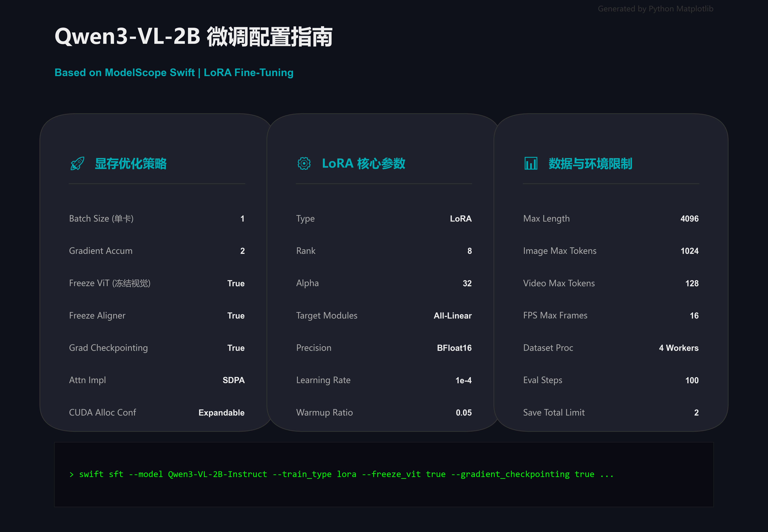Image resolution: width=768 pixels, height=532 pixels.
Task: Click the Batch Size value 1
Action: [243, 219]
